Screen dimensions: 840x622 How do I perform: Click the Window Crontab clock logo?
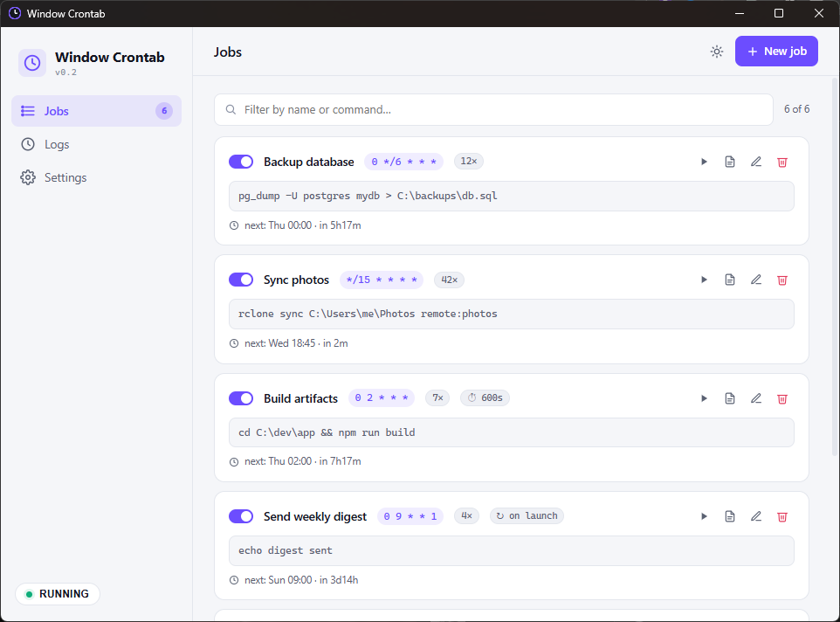click(32, 63)
